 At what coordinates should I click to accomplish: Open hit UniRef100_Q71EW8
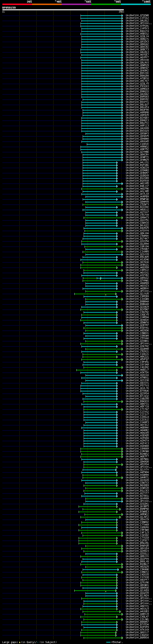coord(137,16)
